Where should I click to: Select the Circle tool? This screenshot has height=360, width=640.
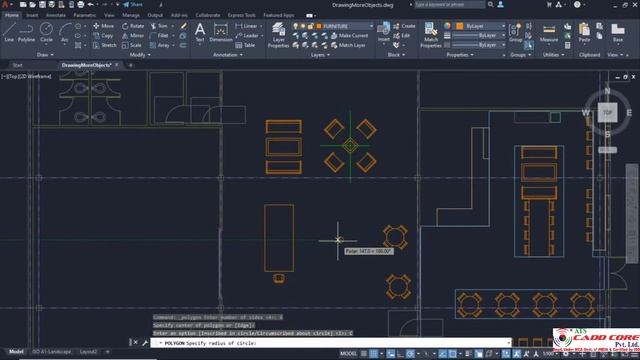tap(46, 33)
